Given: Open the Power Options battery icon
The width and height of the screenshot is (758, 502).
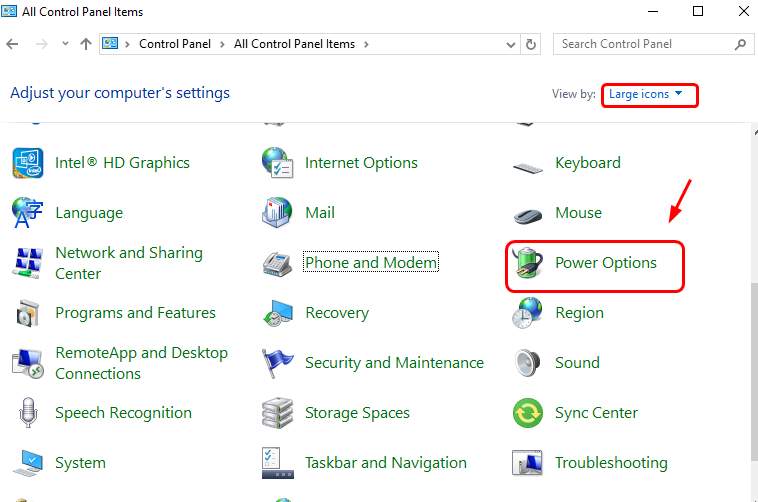Looking at the screenshot, I should 527,264.
